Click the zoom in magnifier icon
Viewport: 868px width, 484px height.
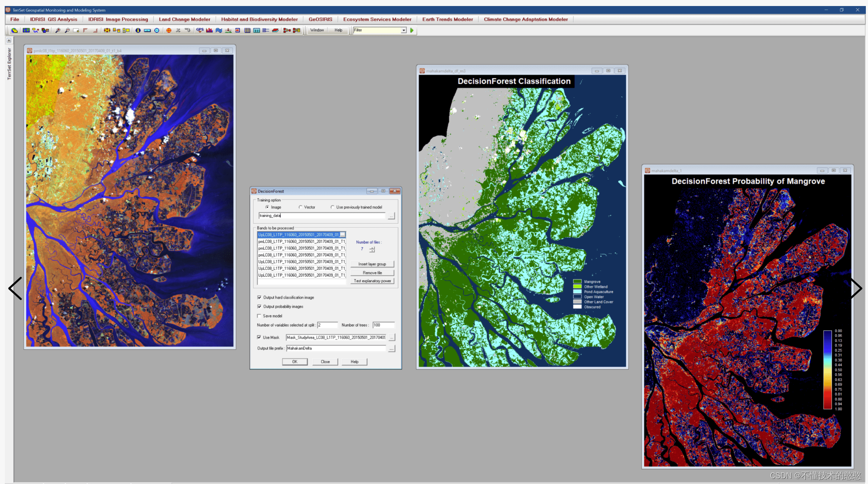point(58,31)
